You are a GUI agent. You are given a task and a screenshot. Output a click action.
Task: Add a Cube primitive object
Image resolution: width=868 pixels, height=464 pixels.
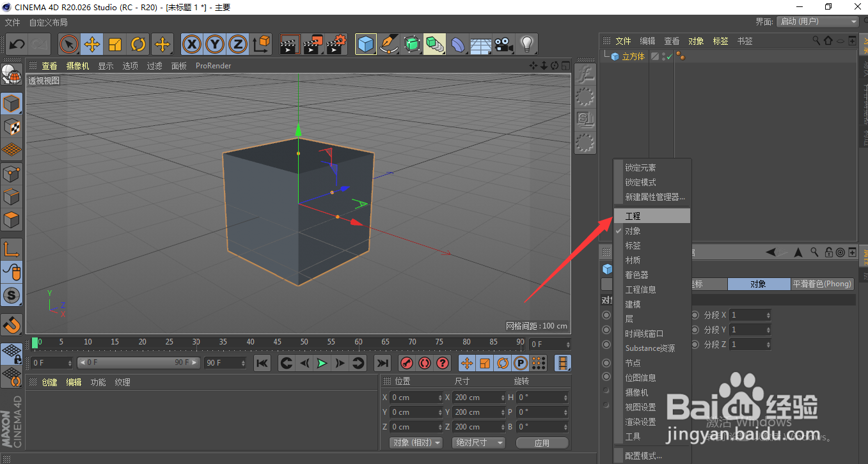coord(365,44)
